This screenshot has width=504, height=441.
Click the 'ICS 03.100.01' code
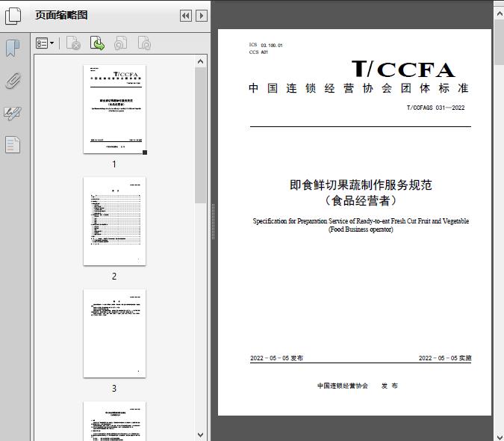pyautogui.click(x=266, y=45)
